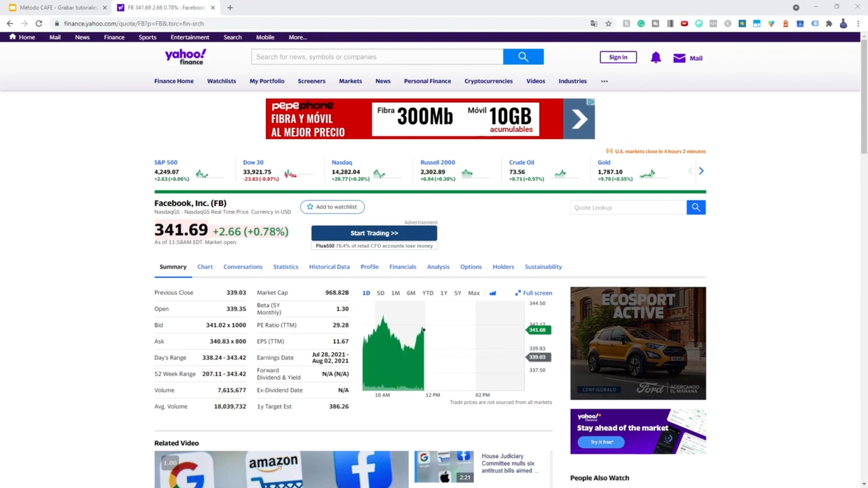
Task: Switch to the Conversations tab
Action: (243, 267)
